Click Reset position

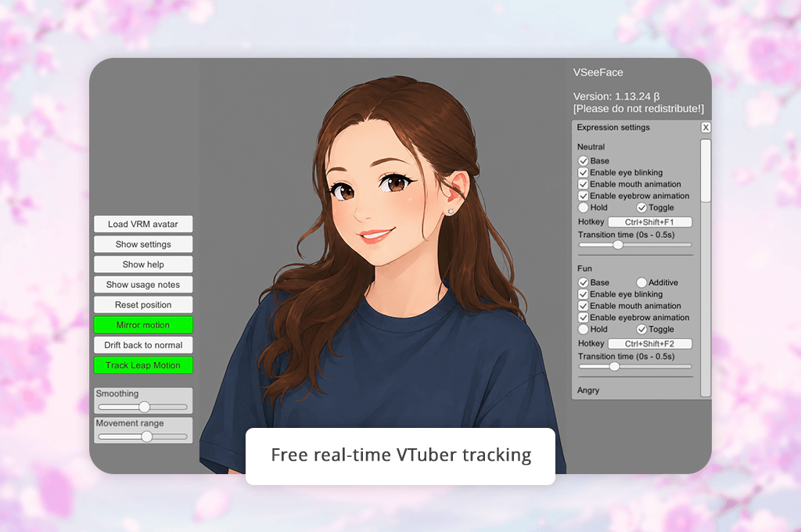(x=143, y=304)
